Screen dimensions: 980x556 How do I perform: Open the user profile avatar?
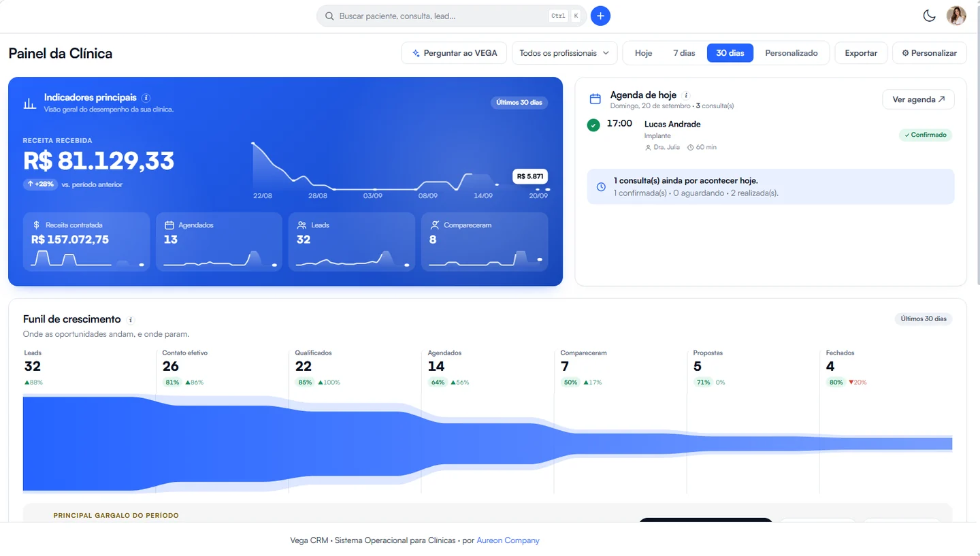(x=956, y=16)
